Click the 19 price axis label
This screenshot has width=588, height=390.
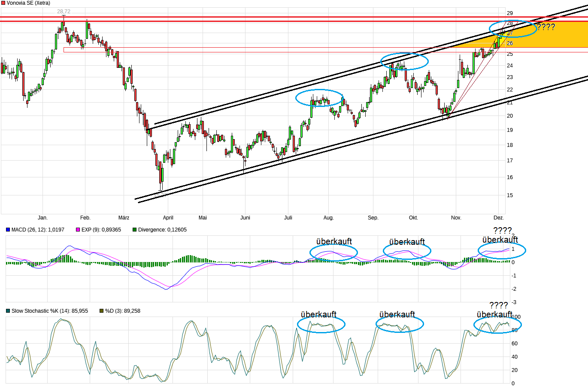tap(509, 130)
